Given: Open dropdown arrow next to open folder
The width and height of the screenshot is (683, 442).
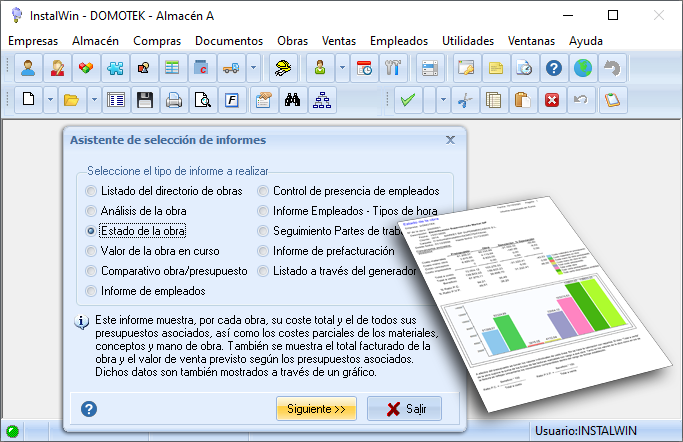Looking at the screenshot, I should (95, 100).
